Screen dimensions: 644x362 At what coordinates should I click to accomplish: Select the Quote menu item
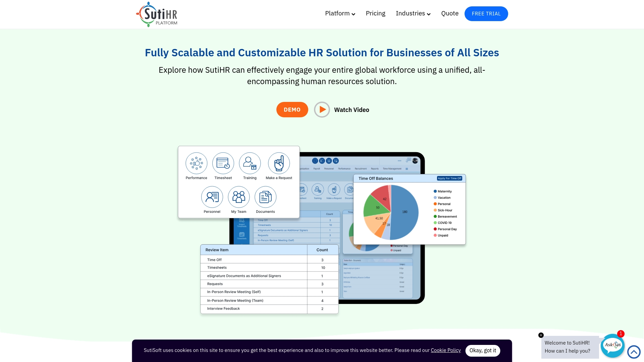[450, 13]
